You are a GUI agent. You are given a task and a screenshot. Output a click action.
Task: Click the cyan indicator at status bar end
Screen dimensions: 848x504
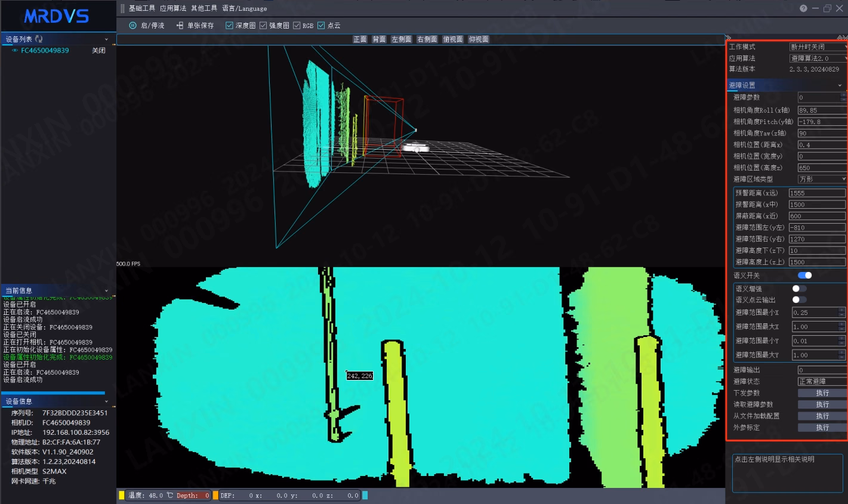365,495
